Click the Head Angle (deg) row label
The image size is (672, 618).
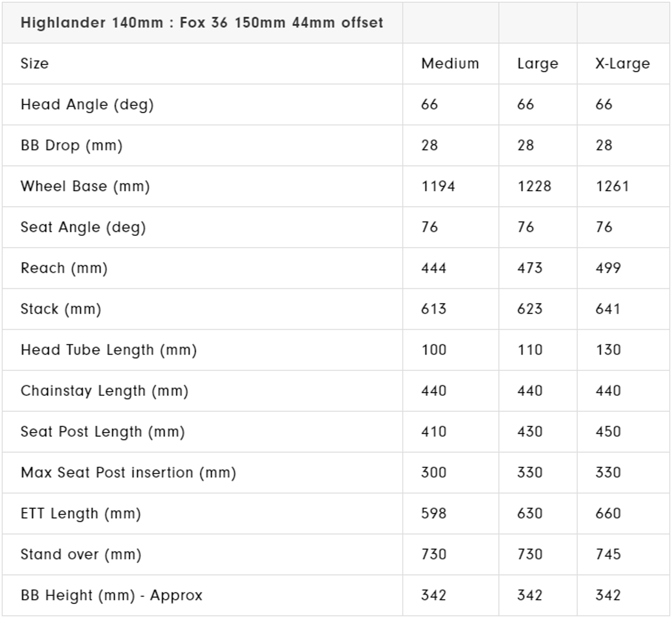(87, 105)
